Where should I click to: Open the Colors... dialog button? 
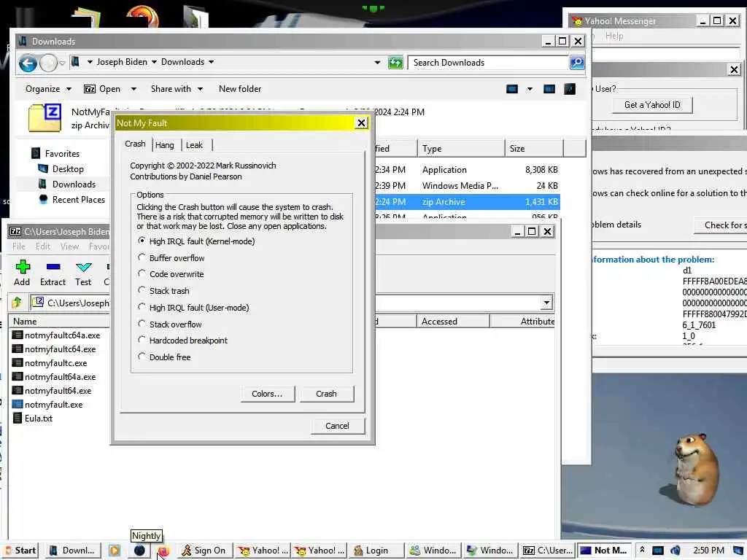coord(267,394)
